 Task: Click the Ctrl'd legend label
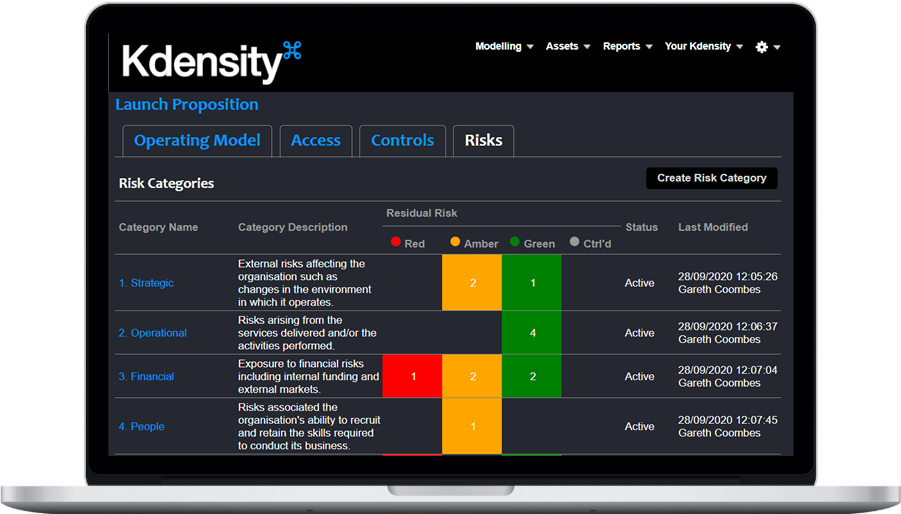(x=597, y=244)
